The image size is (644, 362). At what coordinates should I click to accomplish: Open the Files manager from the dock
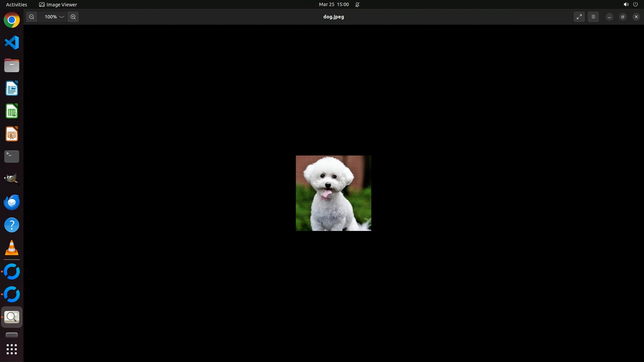[x=12, y=65]
